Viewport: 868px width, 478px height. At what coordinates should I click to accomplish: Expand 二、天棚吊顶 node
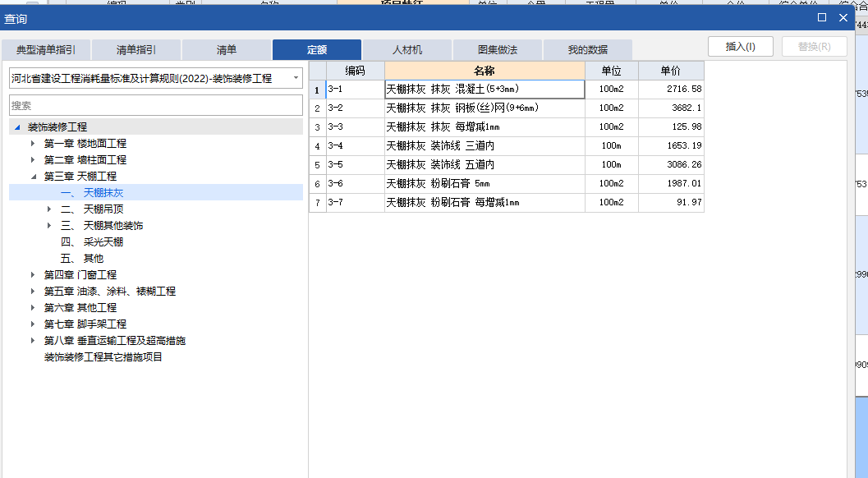point(48,209)
